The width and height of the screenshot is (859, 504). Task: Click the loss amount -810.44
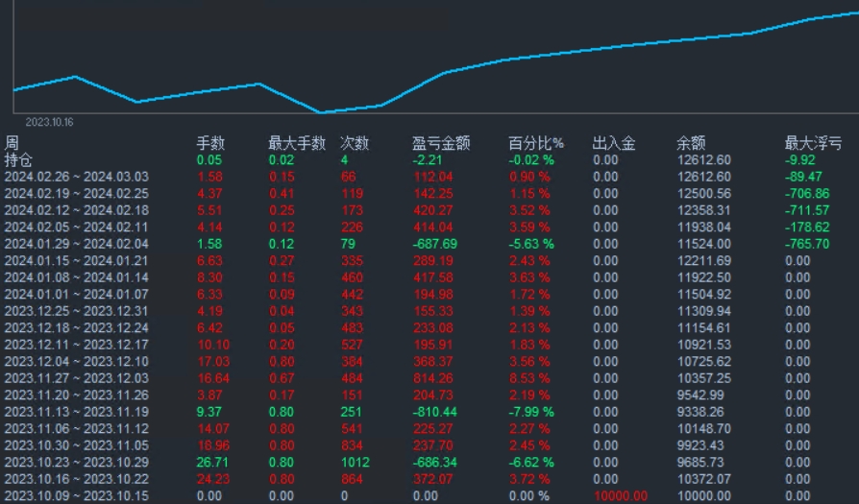click(x=435, y=412)
